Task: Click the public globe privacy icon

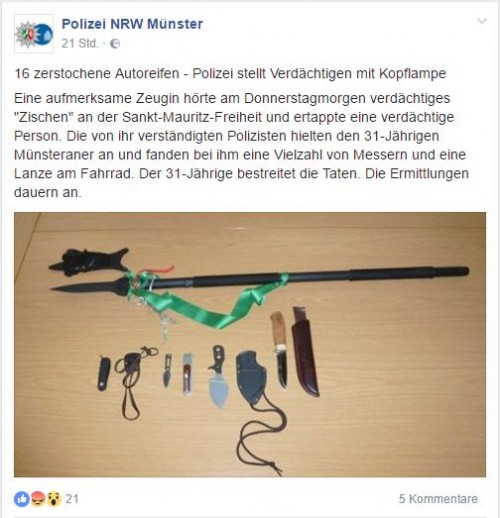Action: tap(115, 44)
